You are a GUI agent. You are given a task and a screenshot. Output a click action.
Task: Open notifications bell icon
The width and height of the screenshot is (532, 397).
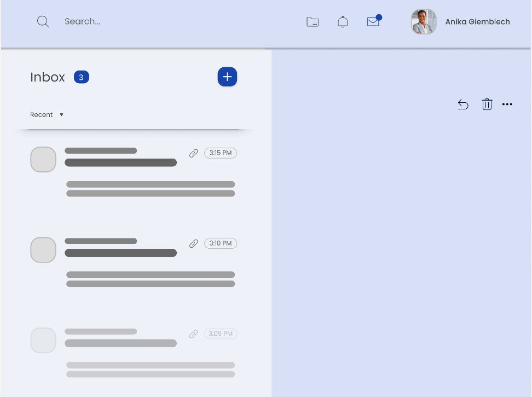343,22
